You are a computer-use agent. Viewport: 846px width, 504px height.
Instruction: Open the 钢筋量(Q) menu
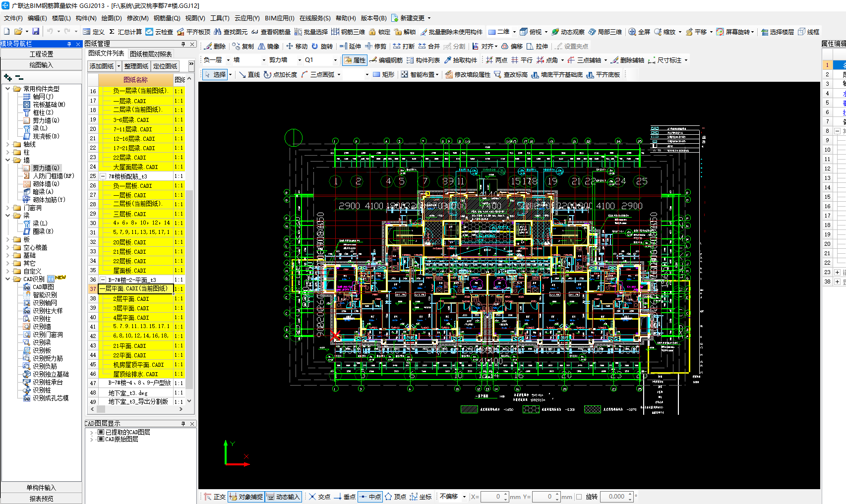[x=167, y=18]
